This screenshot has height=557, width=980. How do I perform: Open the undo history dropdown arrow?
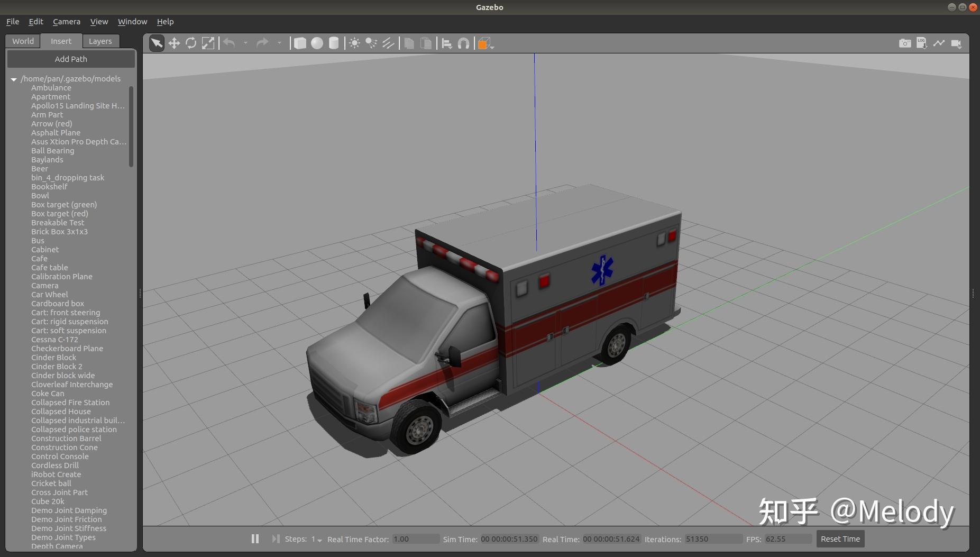[245, 43]
